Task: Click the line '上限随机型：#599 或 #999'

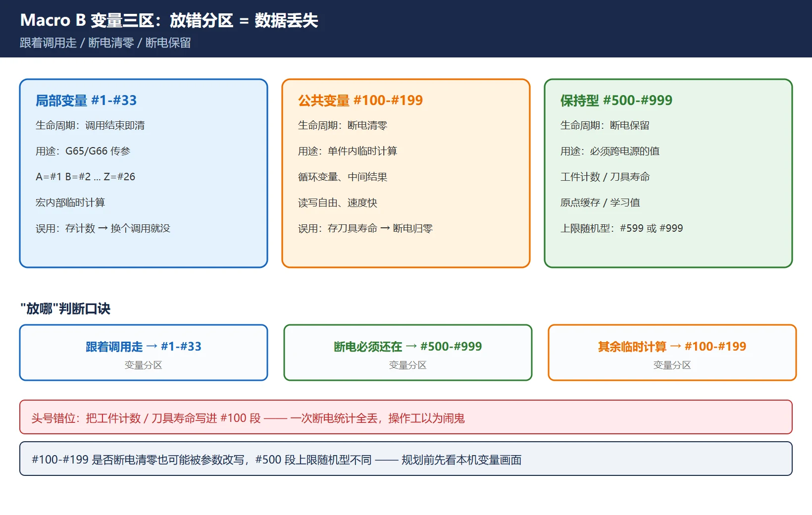Action: point(622,228)
